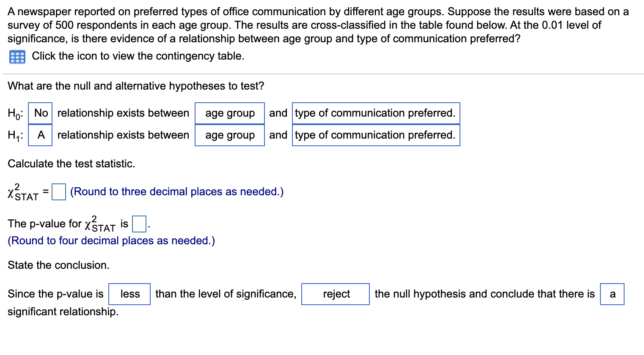Open the H0 "type of communication preferred" dropdown
This screenshot has height=355, width=644.
375,113
